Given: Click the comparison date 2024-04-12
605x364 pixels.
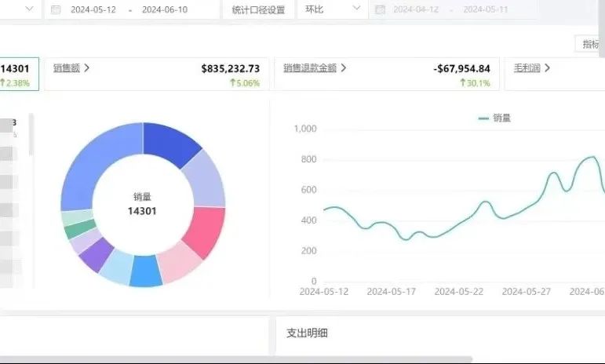Looking at the screenshot, I should point(416,9).
